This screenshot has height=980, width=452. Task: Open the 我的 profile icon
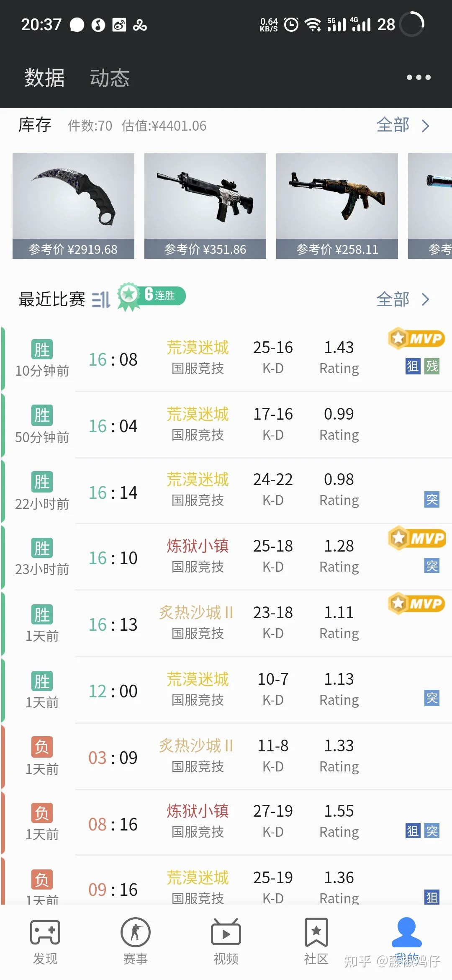pos(406,932)
